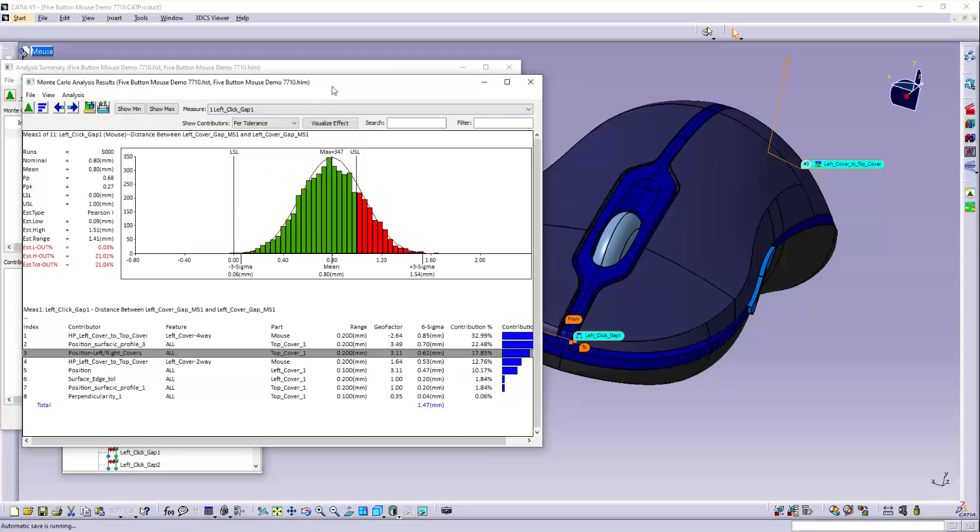
Task: Expand the Show Contributors Per Tolerance dropdown
Action: point(294,123)
